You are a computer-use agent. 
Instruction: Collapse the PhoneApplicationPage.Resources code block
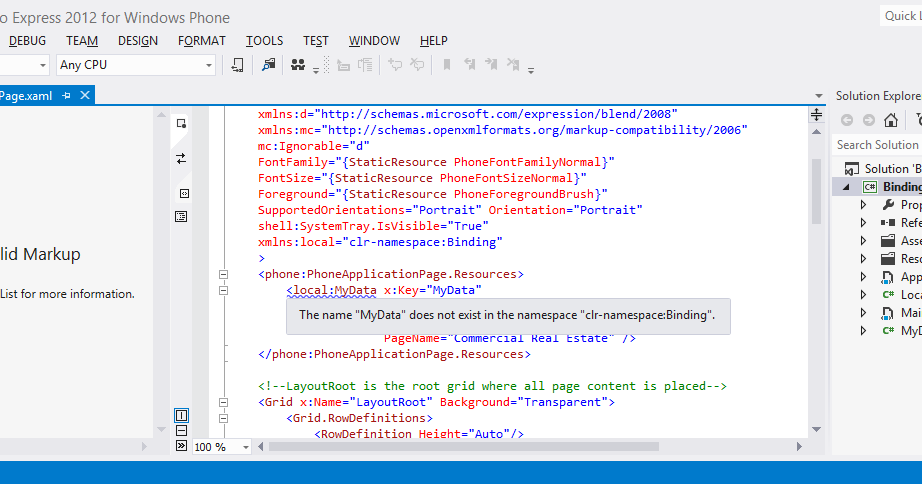click(x=223, y=275)
